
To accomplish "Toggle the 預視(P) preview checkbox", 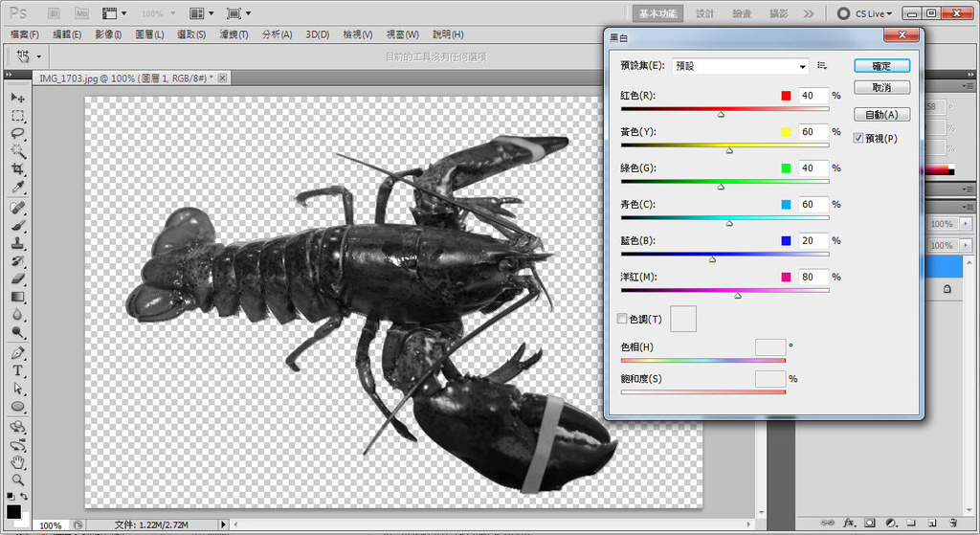I will (x=858, y=139).
